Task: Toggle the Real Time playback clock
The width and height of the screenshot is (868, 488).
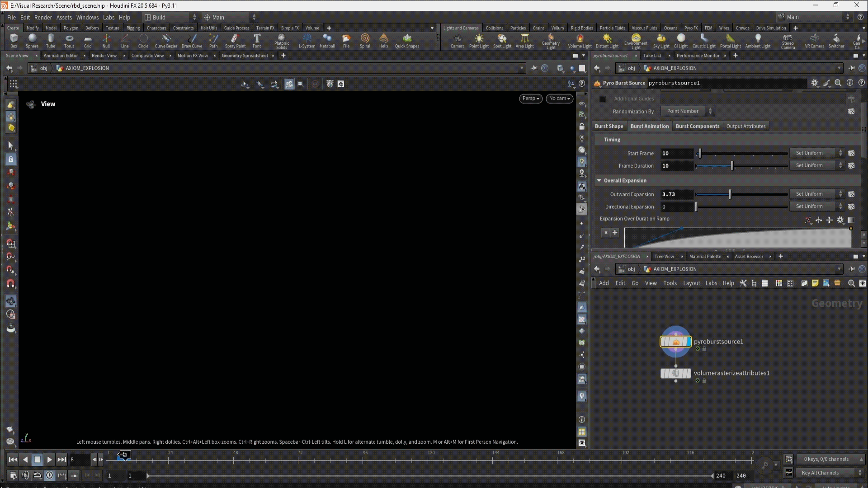Action: click(x=50, y=475)
